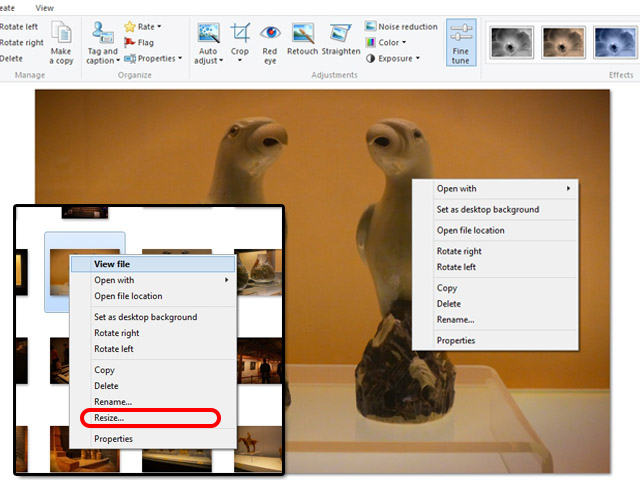The height and width of the screenshot is (480, 640).
Task: Select Rename... in left context menu
Action: [113, 401]
